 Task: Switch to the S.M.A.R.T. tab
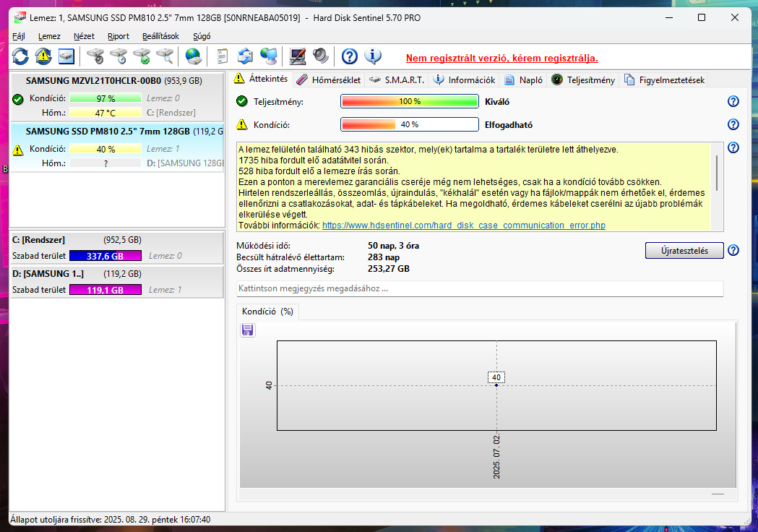pyautogui.click(x=397, y=80)
